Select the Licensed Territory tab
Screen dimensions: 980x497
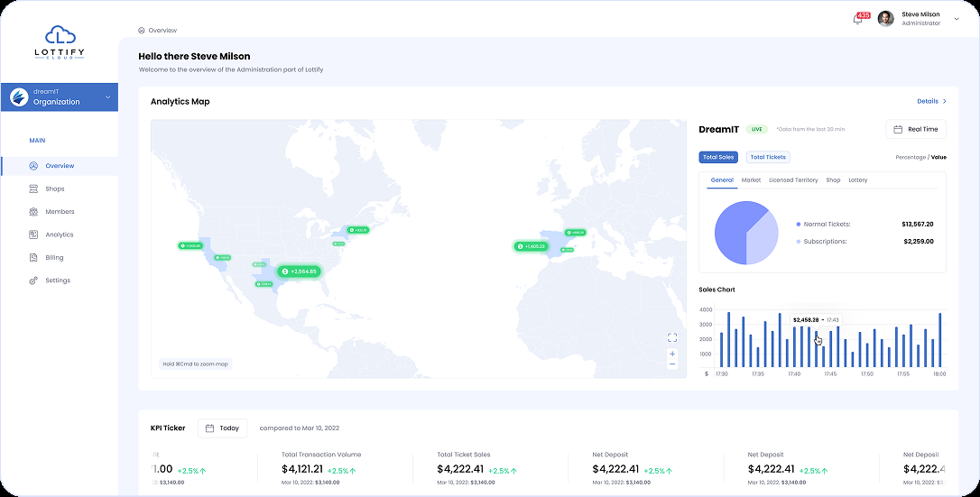point(793,179)
